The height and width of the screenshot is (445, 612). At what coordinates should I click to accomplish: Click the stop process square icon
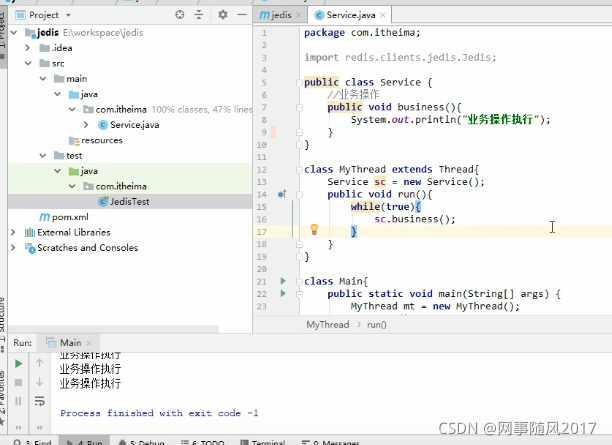pyautogui.click(x=18, y=382)
